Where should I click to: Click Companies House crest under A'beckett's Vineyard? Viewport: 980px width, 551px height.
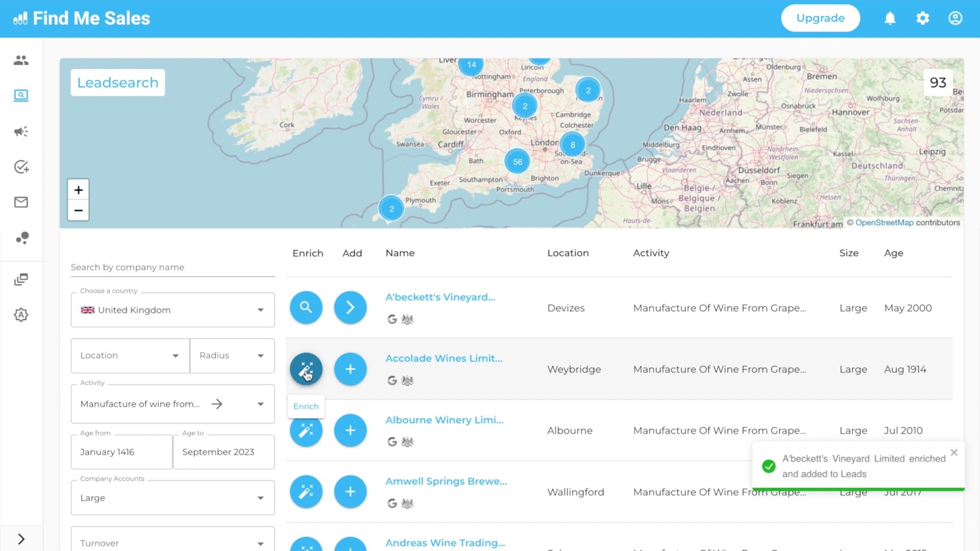click(x=407, y=319)
